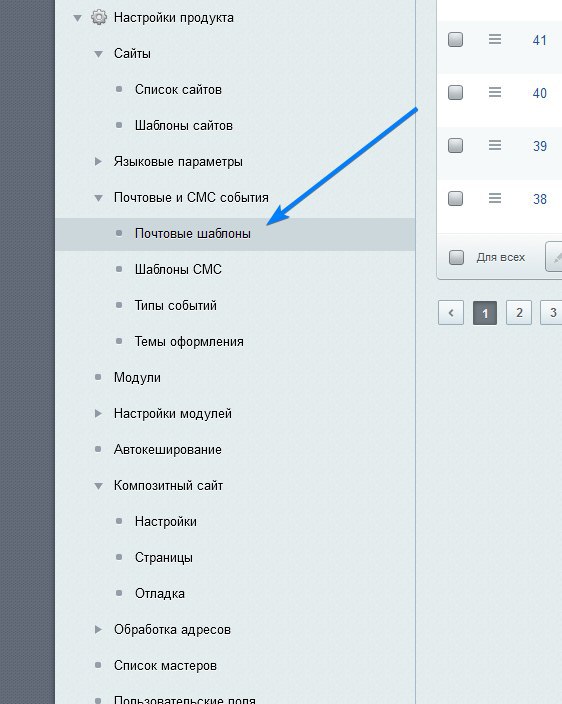The image size is (562, 704).
Task: Collapse the Сайты tree node arrow
Action: 98,54
